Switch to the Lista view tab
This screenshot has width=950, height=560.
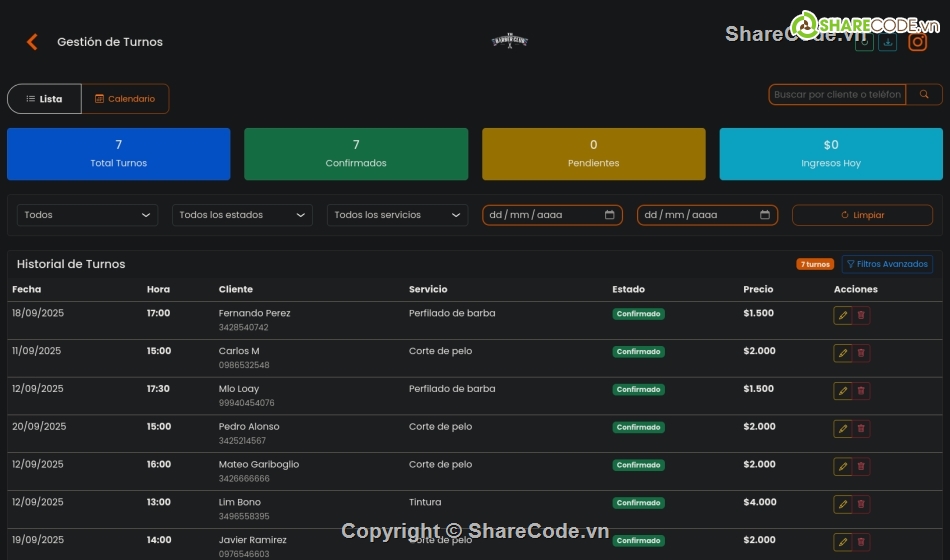[44, 99]
